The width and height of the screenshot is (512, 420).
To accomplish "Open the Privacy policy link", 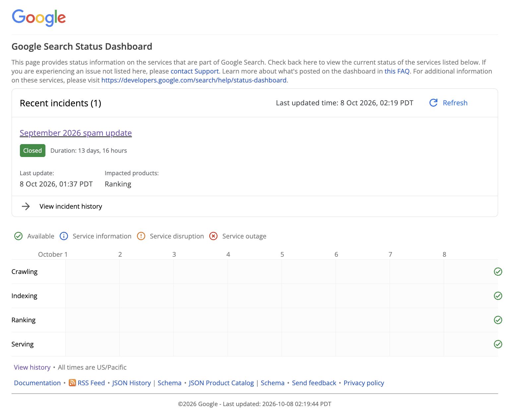I will [364, 383].
